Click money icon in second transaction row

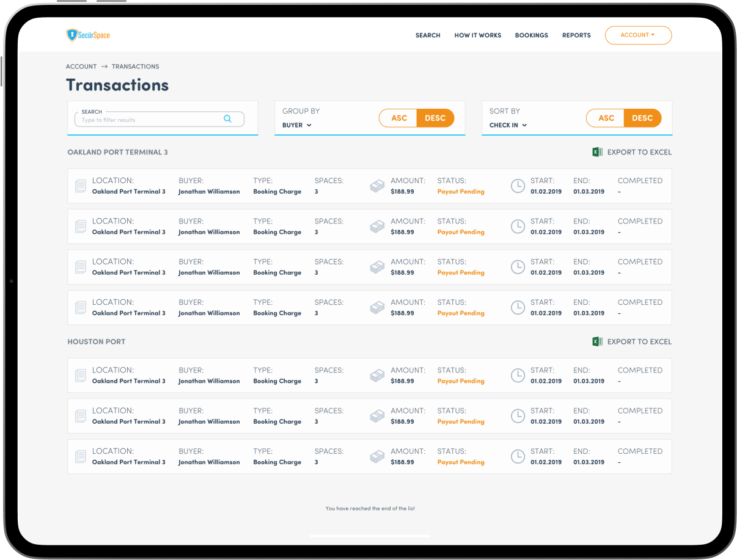coord(377,227)
